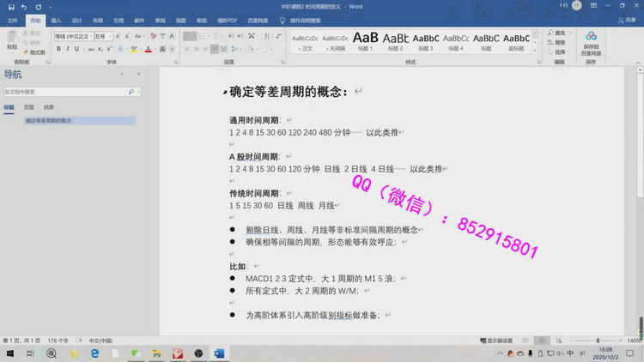This screenshot has height=362, width=644.
Task: Open the Windows Start menu
Action: (10, 353)
